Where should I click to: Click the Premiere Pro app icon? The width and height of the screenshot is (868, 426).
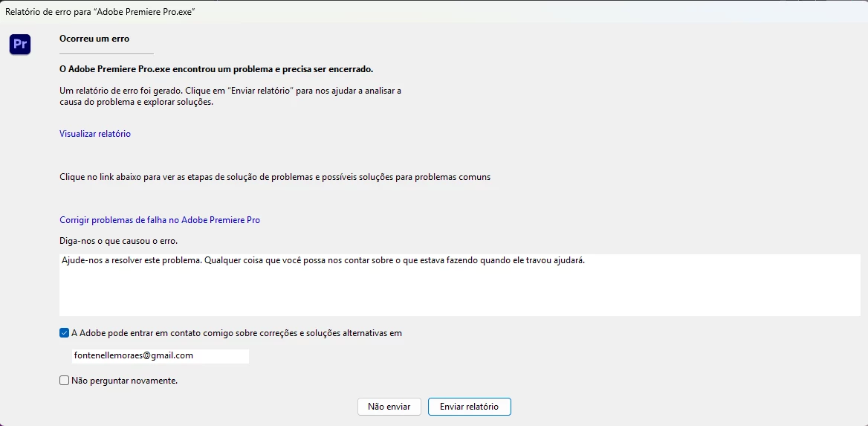[x=20, y=44]
